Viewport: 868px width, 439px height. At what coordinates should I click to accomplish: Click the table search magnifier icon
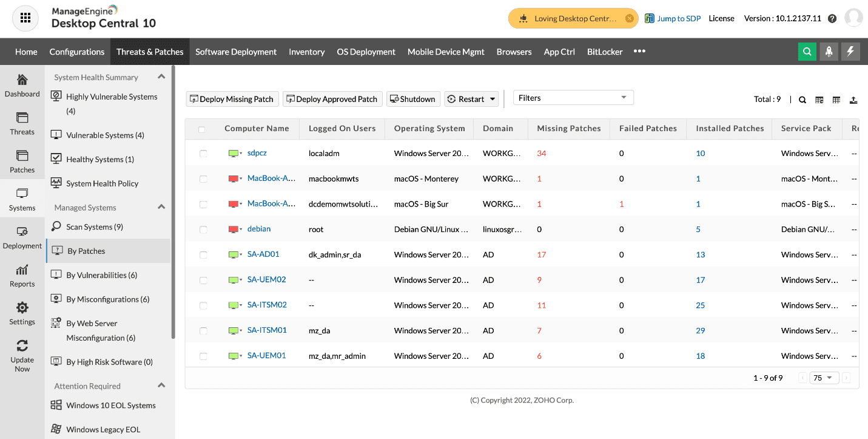point(802,100)
